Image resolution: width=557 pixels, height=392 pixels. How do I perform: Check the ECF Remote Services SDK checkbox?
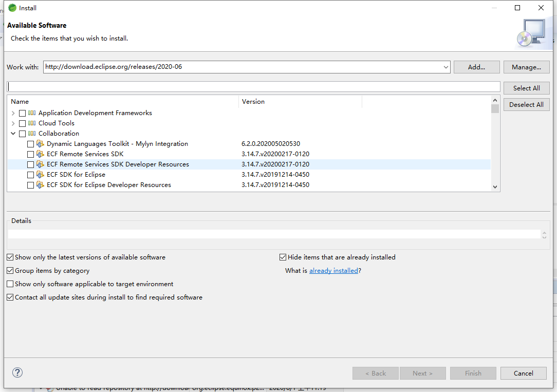30,155
